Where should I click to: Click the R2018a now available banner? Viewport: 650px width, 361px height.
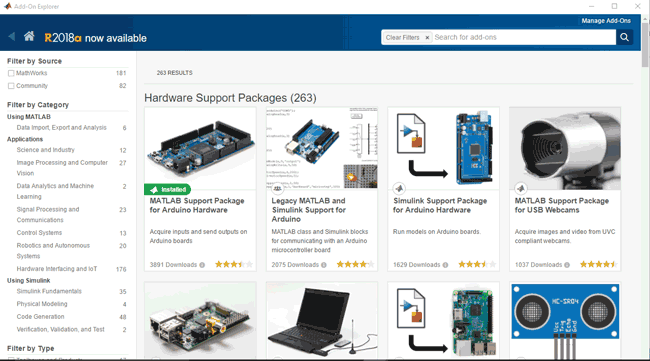(95, 38)
